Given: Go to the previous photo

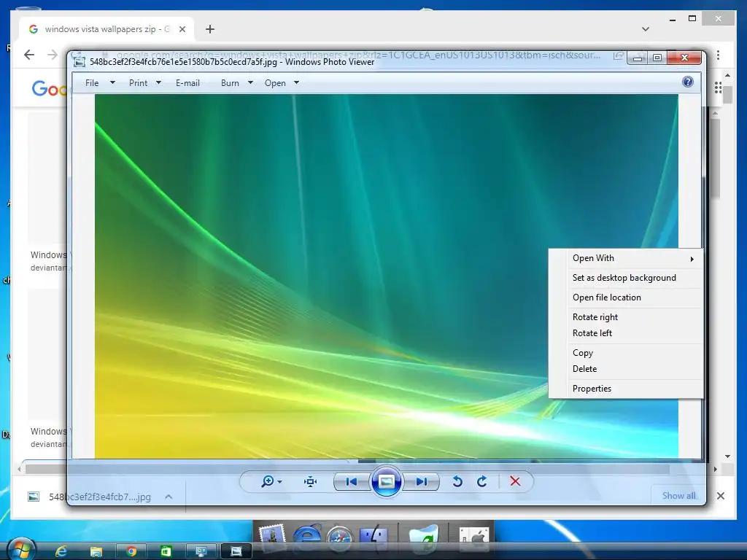Looking at the screenshot, I should [x=352, y=482].
